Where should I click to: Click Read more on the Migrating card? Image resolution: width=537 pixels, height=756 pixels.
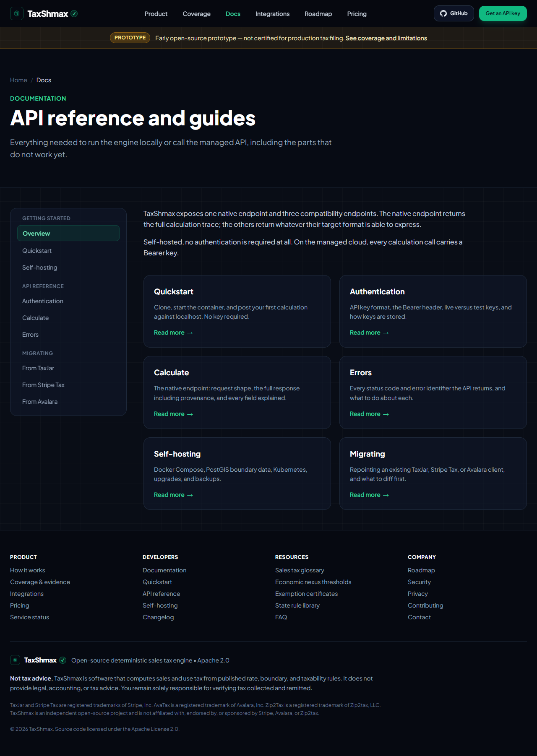pos(369,495)
